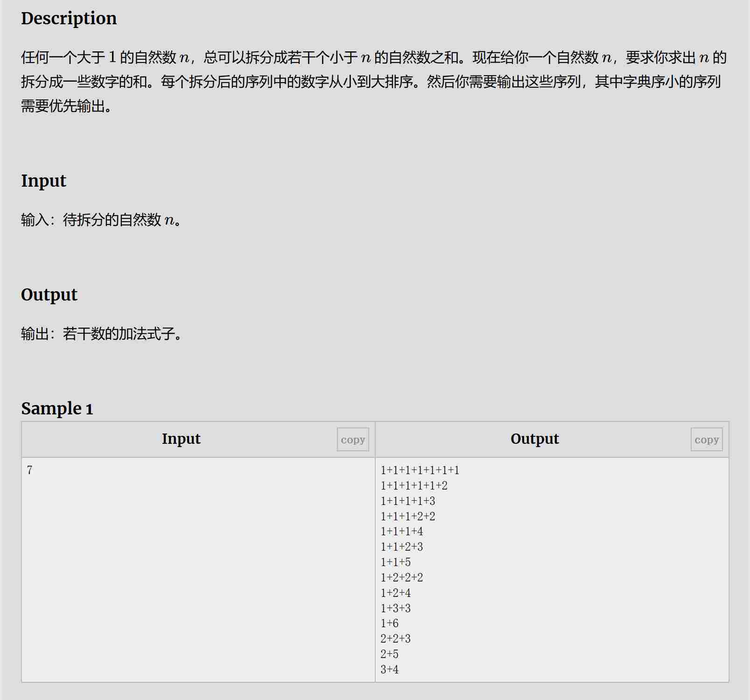750x700 pixels.
Task: Click the Output column header in table
Action: [x=535, y=439]
